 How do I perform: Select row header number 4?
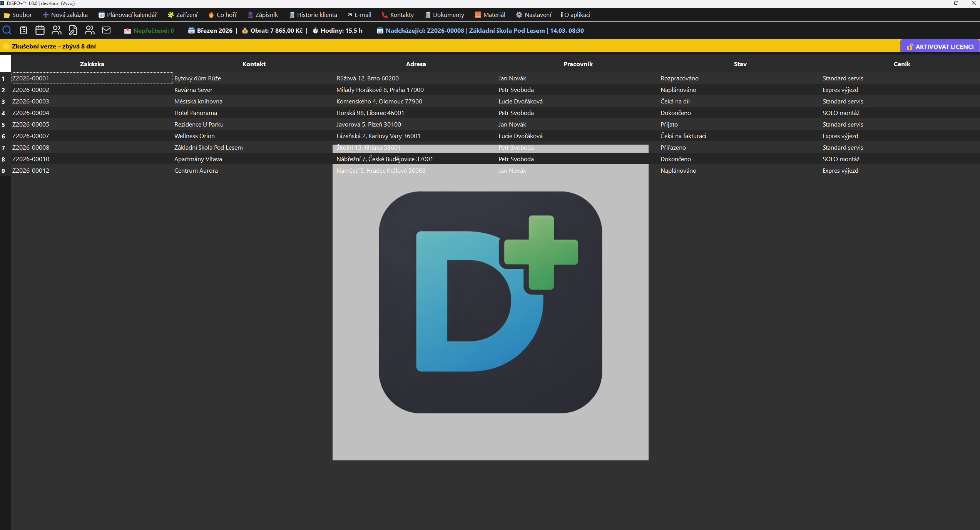click(5, 113)
